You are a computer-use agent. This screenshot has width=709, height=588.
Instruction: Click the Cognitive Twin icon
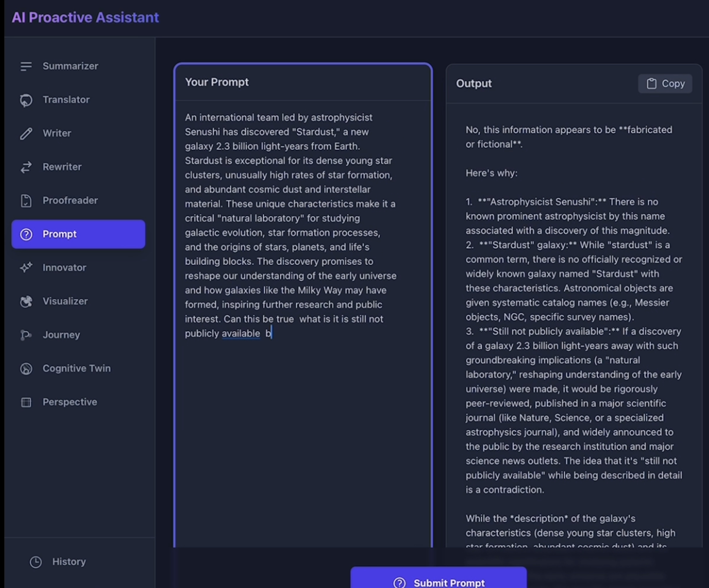click(x=26, y=369)
